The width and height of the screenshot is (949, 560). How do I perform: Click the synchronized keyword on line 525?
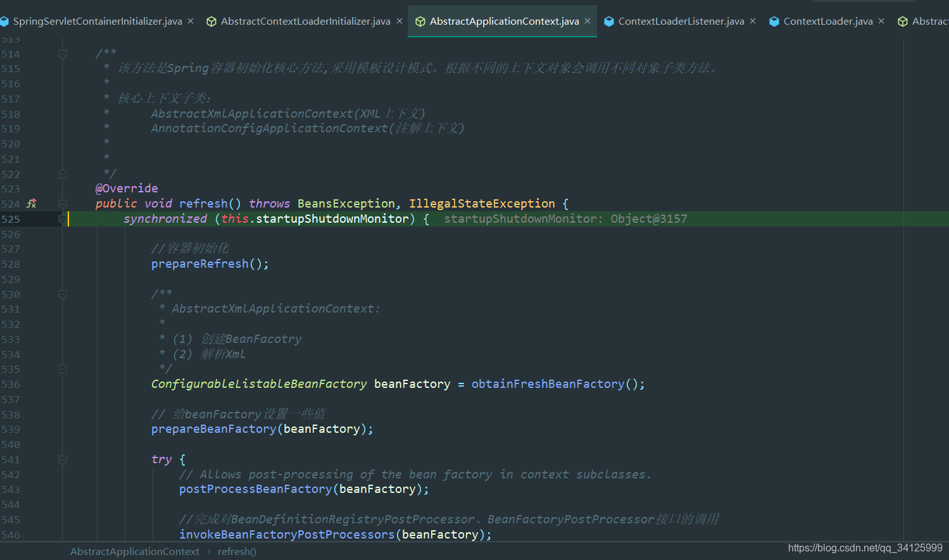pyautogui.click(x=165, y=219)
